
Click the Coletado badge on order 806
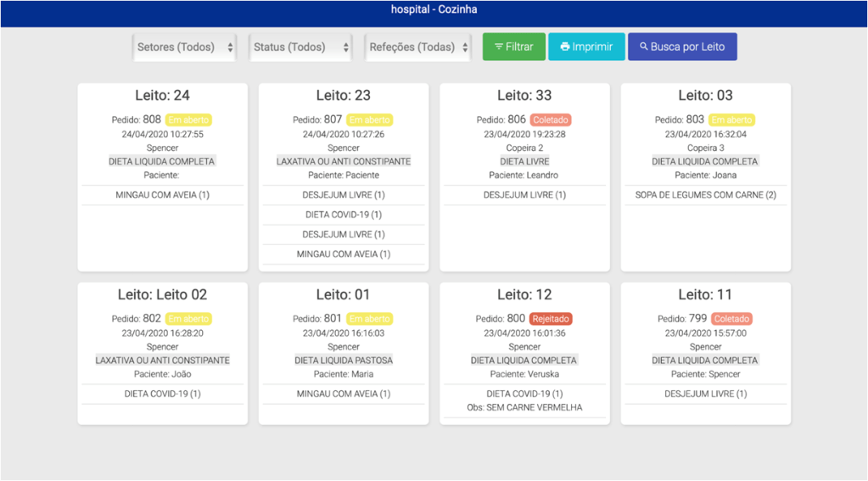coord(551,120)
